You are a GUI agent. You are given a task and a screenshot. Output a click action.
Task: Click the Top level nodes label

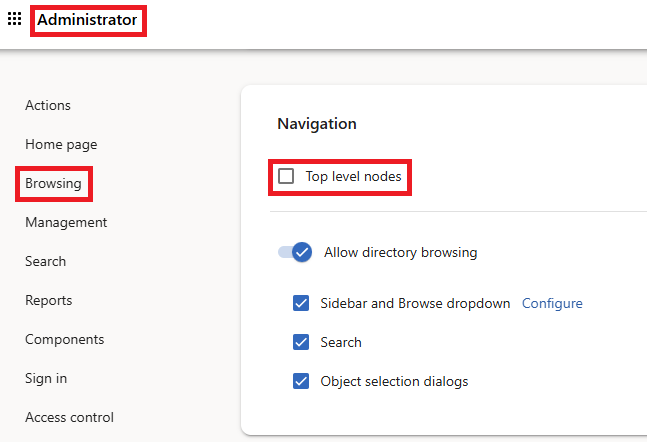(x=353, y=176)
